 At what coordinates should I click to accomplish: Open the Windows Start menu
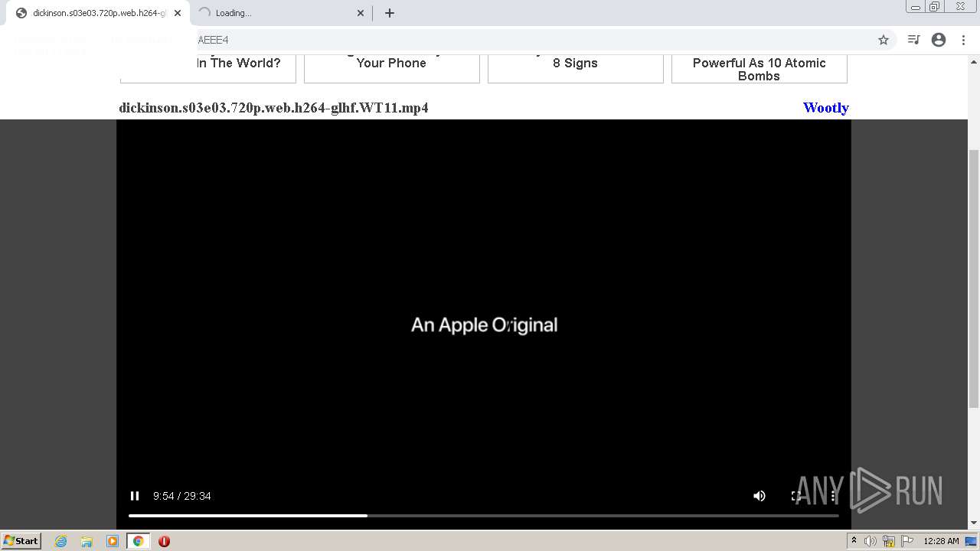[21, 540]
